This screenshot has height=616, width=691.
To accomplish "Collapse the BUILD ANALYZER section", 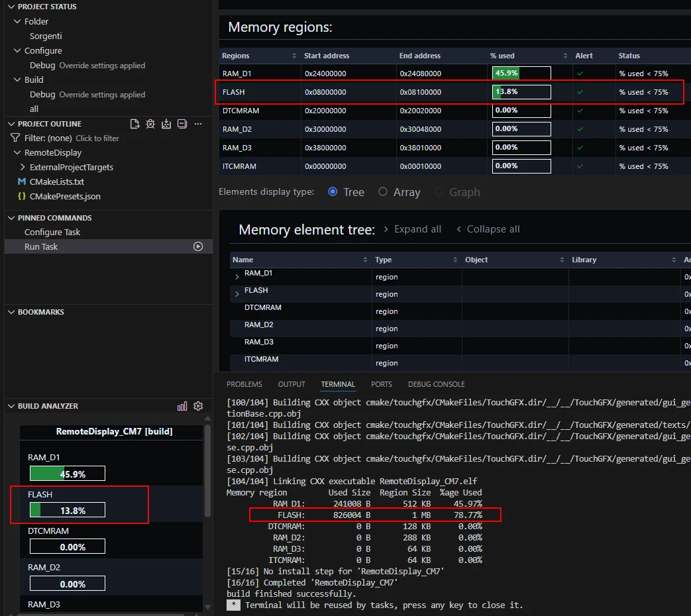I will point(11,406).
